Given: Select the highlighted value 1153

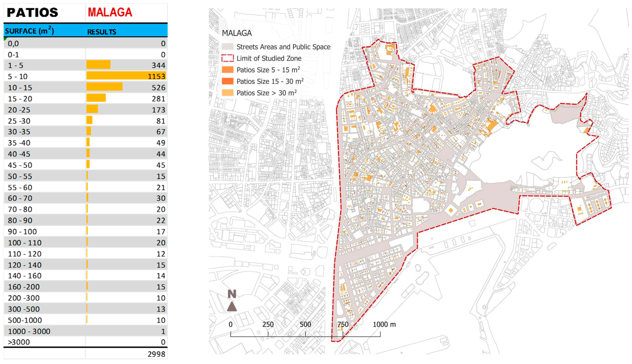Looking at the screenshot, I should tap(156, 77).
